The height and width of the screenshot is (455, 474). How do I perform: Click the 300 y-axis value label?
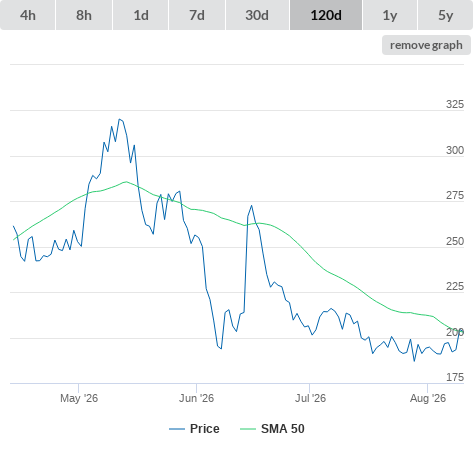tap(455, 150)
